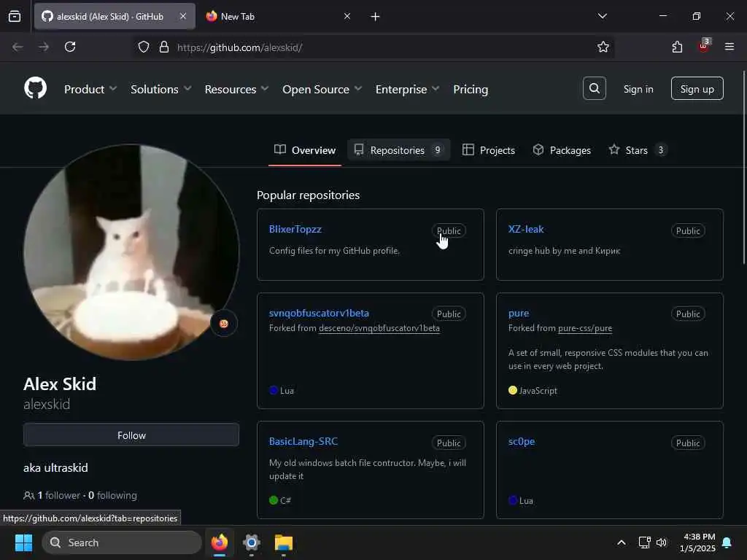This screenshot has height=560, width=747.
Task: Open forked source desceno/svnqobfuscatorv1beta
Action: pos(379,328)
